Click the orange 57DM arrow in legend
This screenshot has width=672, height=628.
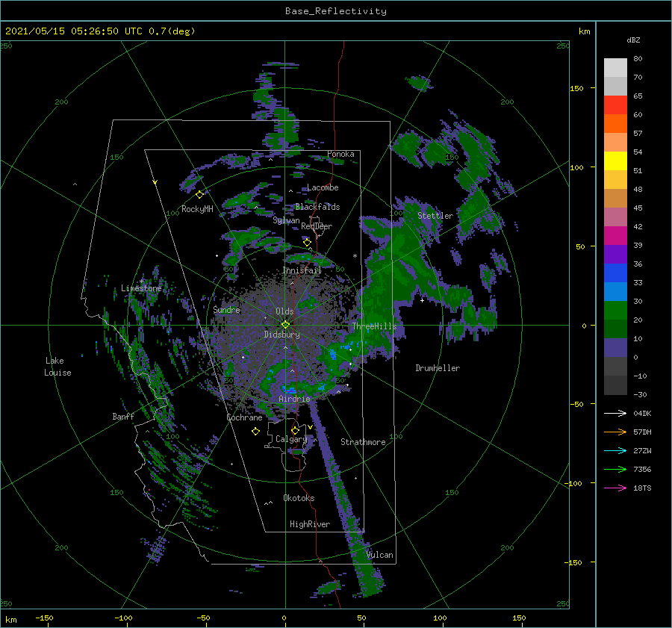pyautogui.click(x=615, y=432)
